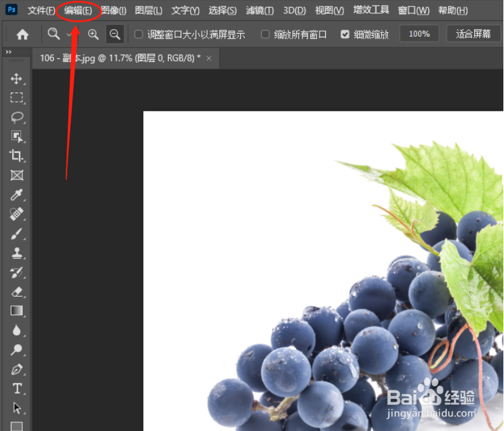This screenshot has width=504, height=431.
Task: Select the Crop tool
Action: click(x=16, y=155)
